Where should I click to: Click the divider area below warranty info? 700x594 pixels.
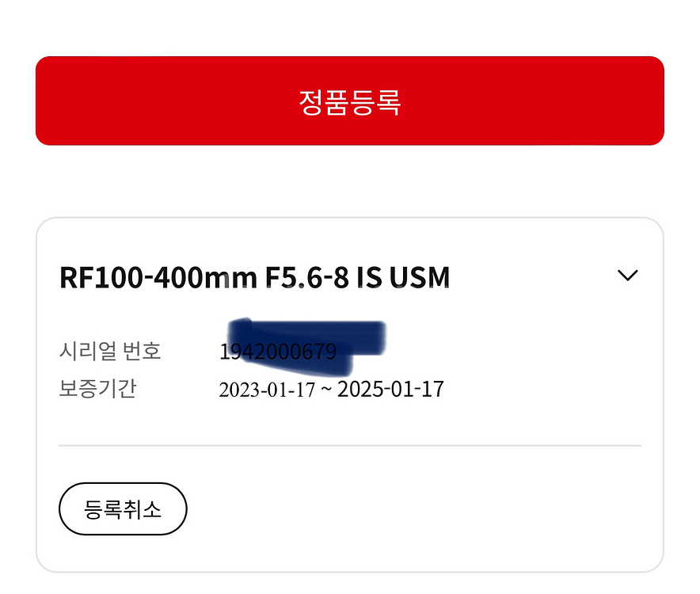(x=348, y=444)
